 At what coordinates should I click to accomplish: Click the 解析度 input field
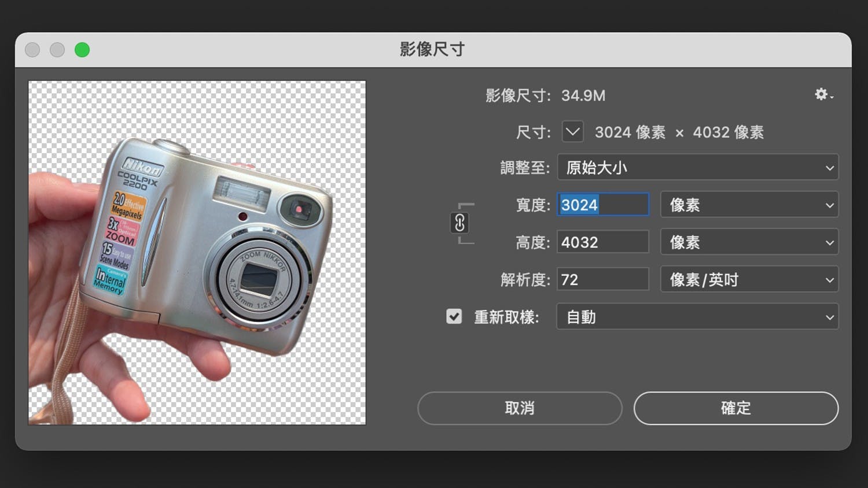(x=603, y=280)
